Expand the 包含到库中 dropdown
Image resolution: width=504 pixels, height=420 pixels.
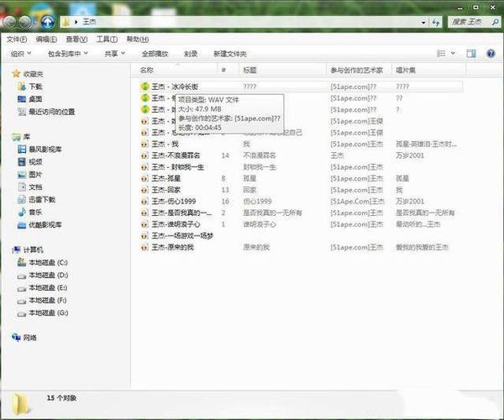point(86,53)
